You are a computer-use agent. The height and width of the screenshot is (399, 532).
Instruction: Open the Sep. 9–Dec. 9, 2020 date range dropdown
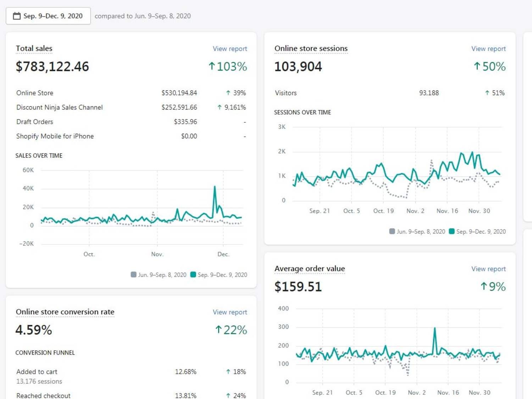48,16
